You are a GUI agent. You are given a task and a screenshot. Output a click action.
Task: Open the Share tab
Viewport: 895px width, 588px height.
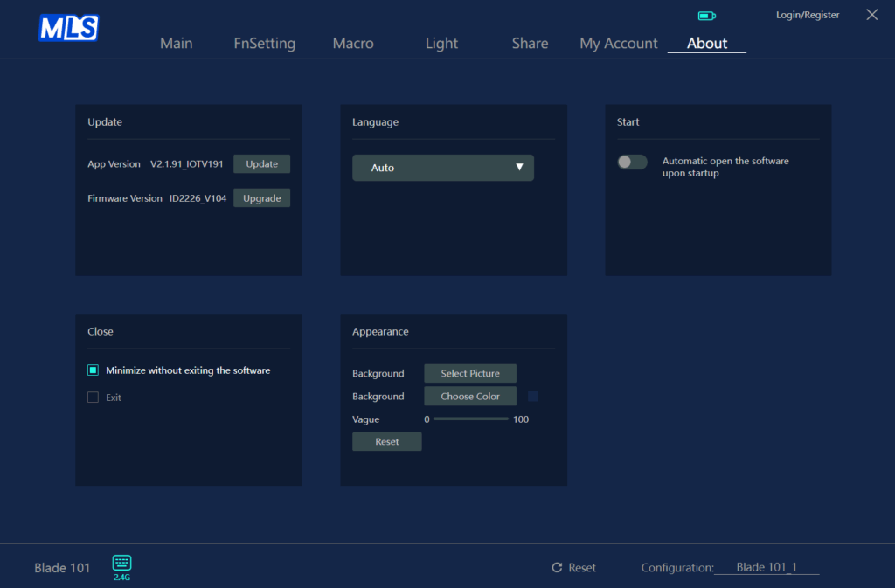click(x=530, y=44)
